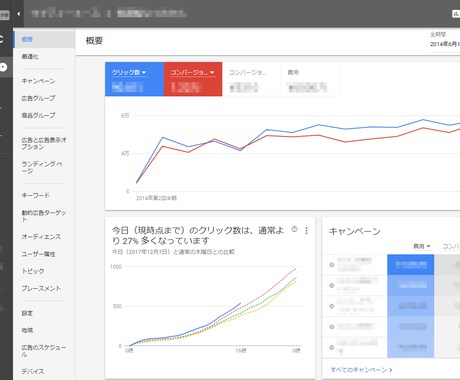Click the キャンペーン card title
The image size is (460, 380).
[355, 231]
